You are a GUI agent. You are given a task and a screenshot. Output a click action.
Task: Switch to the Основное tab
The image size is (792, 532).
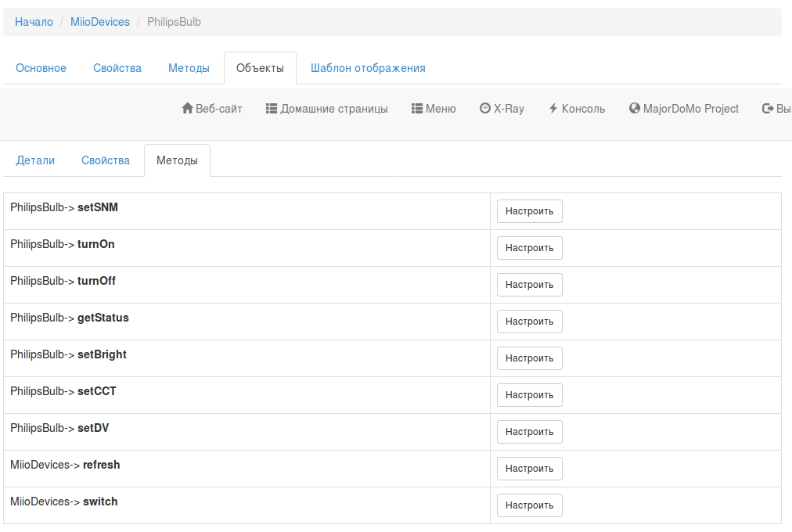click(41, 68)
